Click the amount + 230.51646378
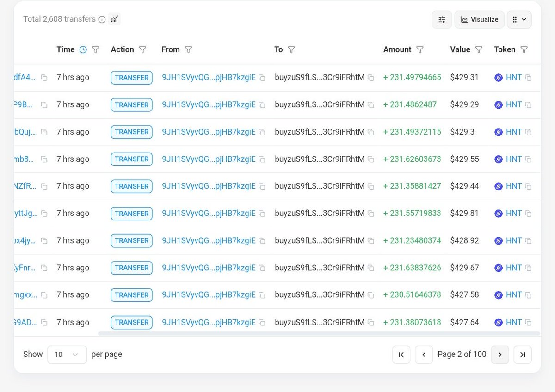The width and height of the screenshot is (555, 392). click(412, 294)
